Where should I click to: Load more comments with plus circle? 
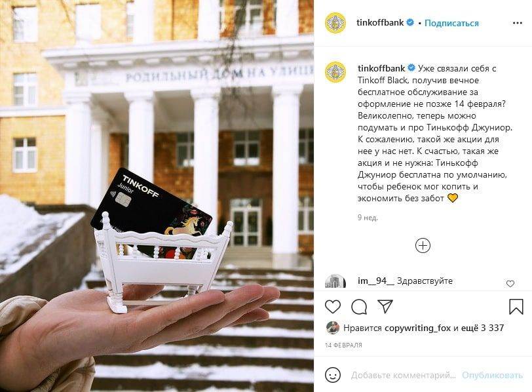coord(423,245)
